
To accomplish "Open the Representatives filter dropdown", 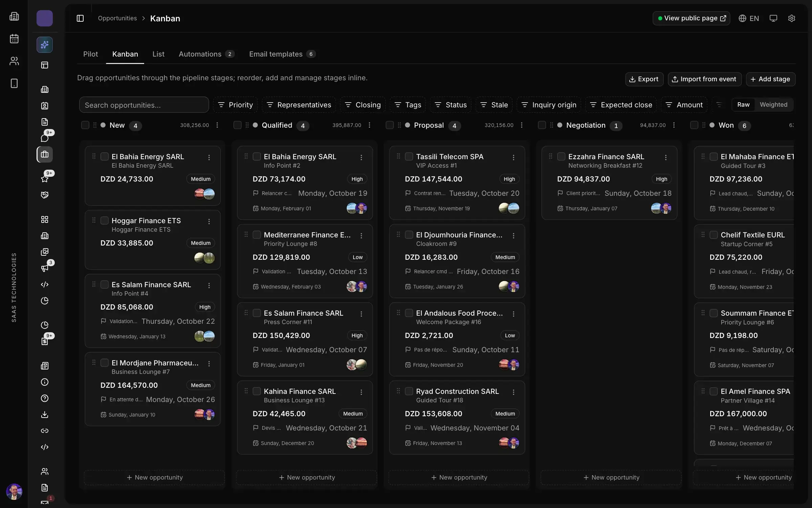I will tap(299, 105).
